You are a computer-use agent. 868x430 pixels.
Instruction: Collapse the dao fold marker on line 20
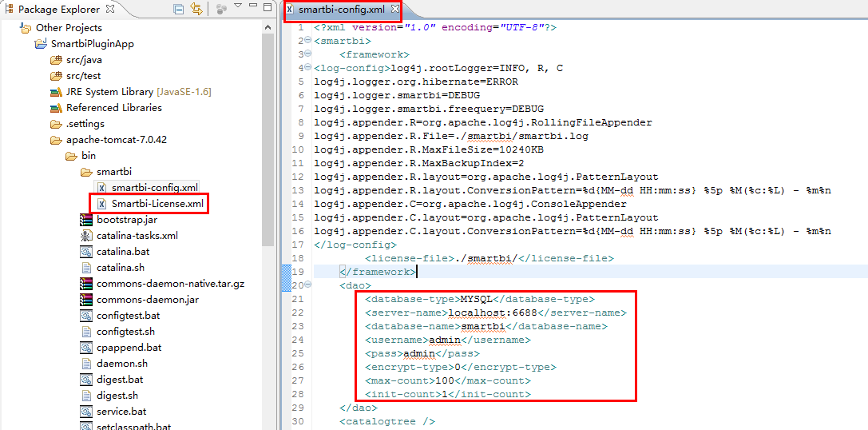307,285
